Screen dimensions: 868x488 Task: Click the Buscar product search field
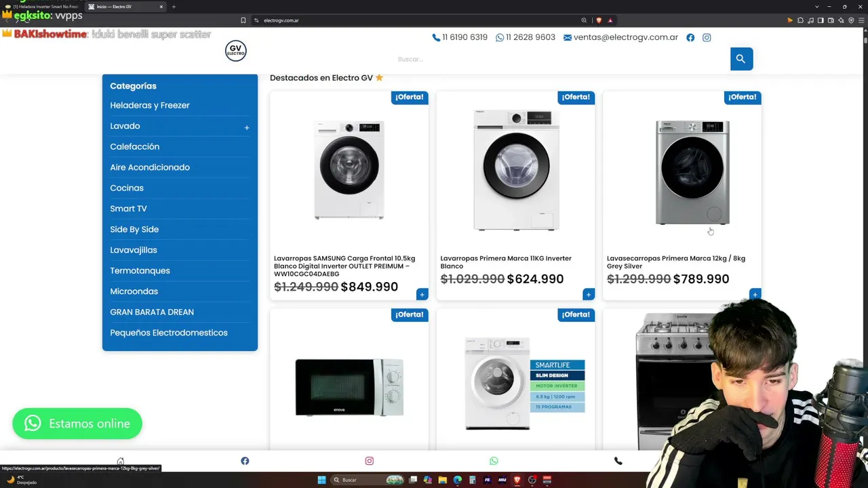[563, 59]
